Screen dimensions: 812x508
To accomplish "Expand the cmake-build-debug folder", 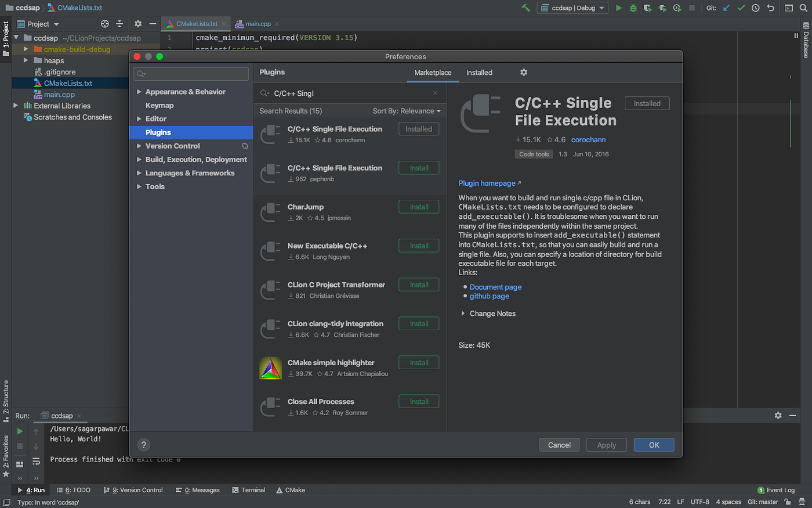I will click(26, 49).
